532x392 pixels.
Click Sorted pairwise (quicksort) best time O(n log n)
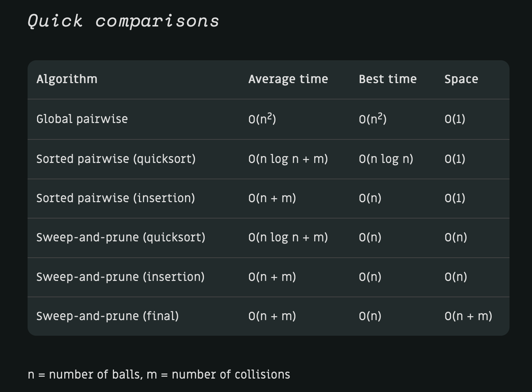point(386,159)
